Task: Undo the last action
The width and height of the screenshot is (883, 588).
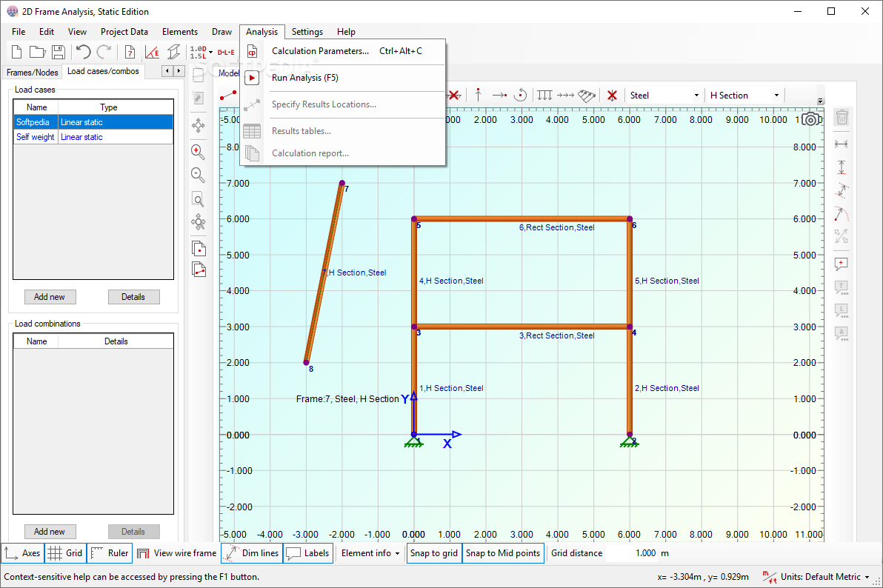Action: (x=84, y=52)
